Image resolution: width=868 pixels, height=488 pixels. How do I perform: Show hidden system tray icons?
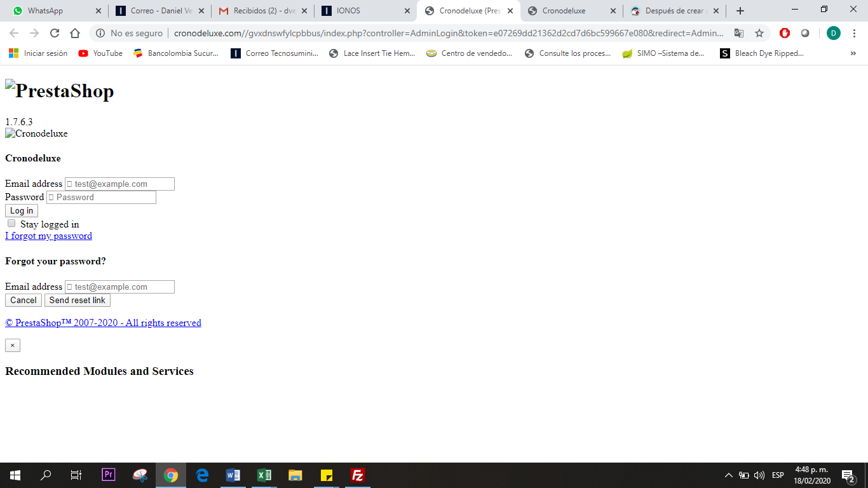729,475
